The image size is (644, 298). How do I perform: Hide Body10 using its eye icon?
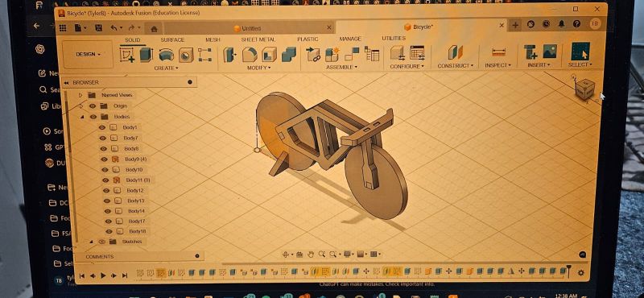[105, 170]
